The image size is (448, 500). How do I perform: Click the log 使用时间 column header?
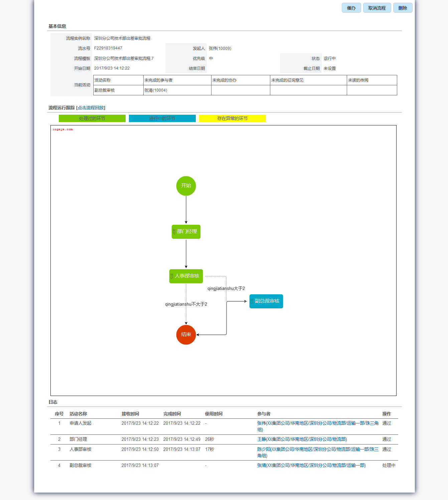coord(214,414)
